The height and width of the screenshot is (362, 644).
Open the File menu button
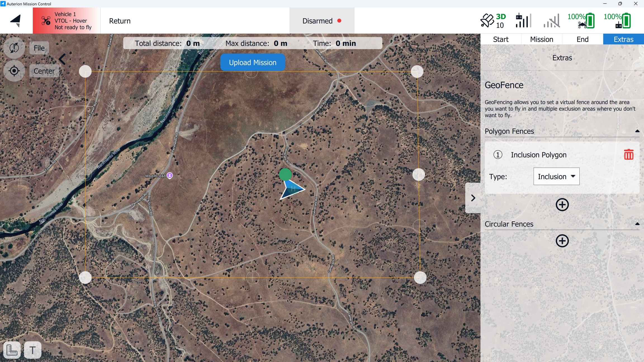[39, 48]
